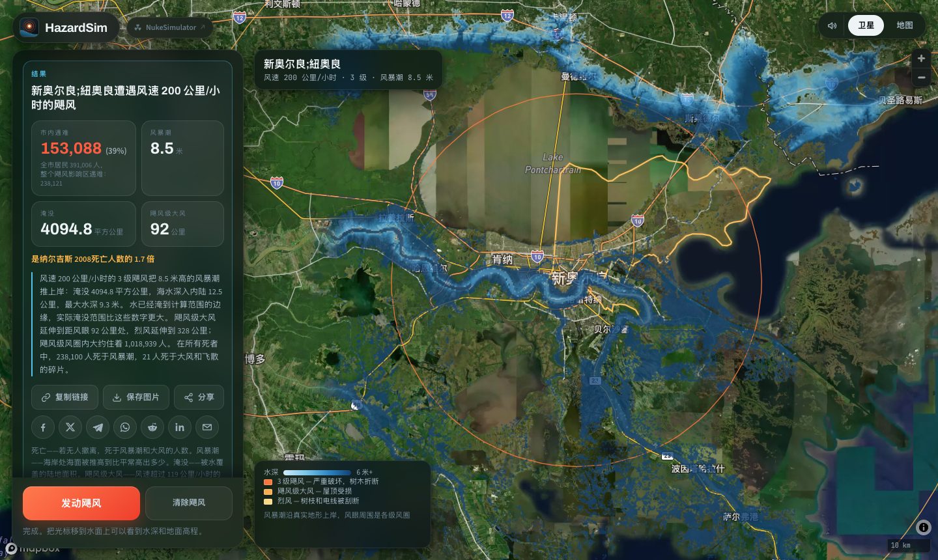Zoom out on the map
Image resolution: width=938 pixels, height=560 pixels.
click(921, 77)
